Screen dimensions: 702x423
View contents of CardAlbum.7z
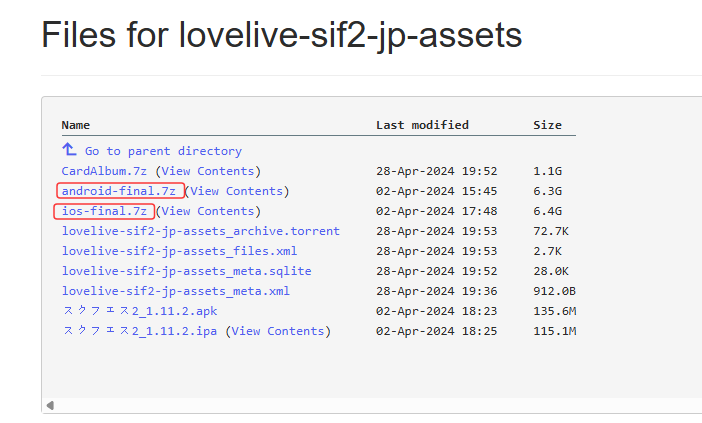[x=208, y=171]
